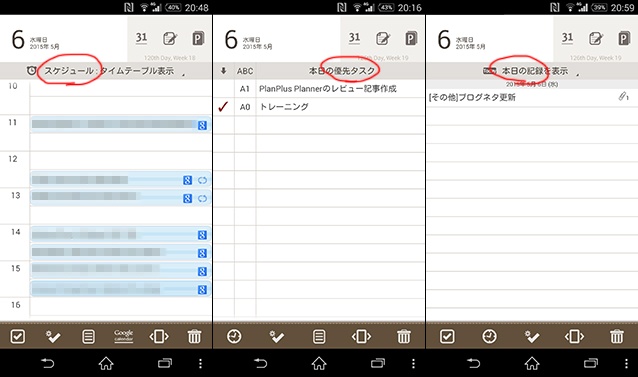This screenshot has height=377, width=638.
Task: Tap the ABC priority column header
Action: pyautogui.click(x=245, y=71)
